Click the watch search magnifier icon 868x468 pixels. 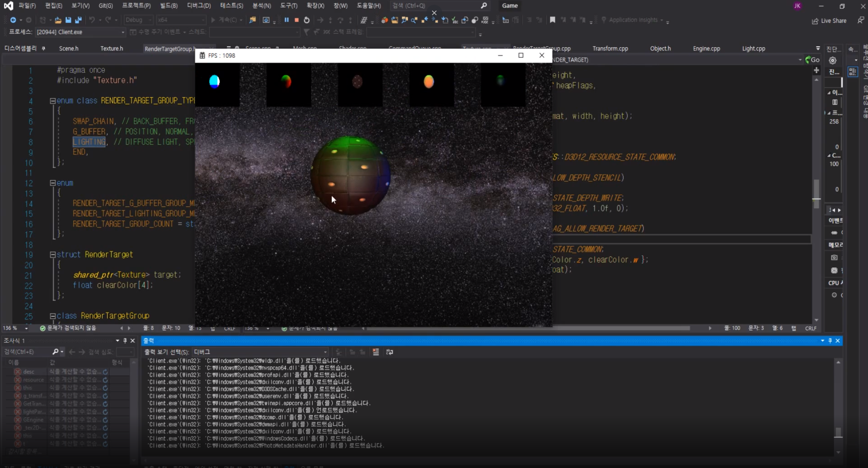[x=55, y=351]
